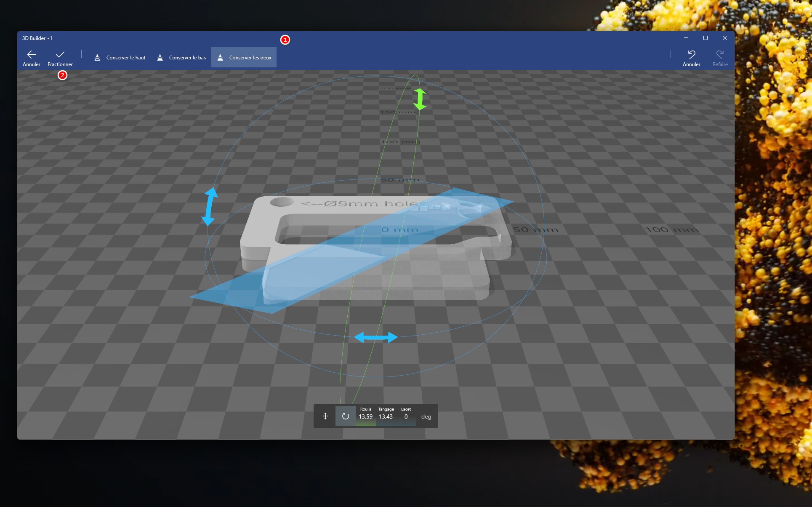Edit the Roulis angle field

click(365, 416)
